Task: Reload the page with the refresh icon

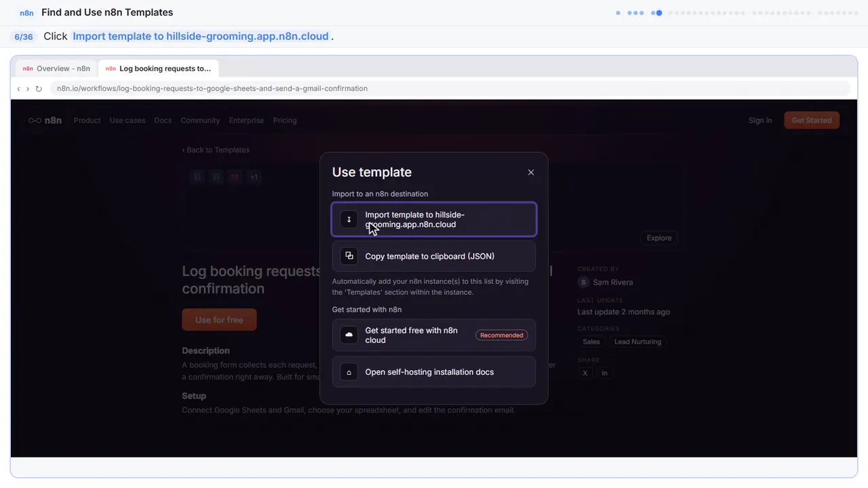Action: coord(39,89)
